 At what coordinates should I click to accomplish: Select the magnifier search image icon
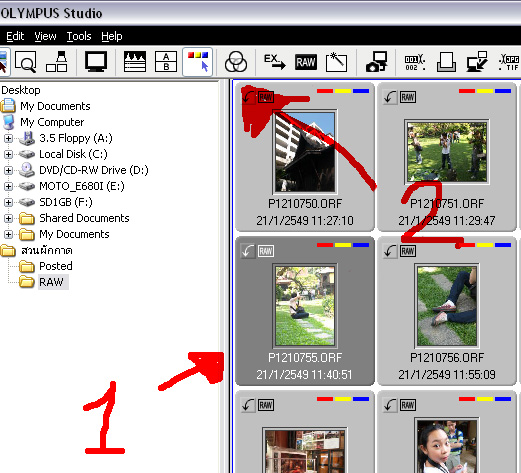[x=26, y=62]
